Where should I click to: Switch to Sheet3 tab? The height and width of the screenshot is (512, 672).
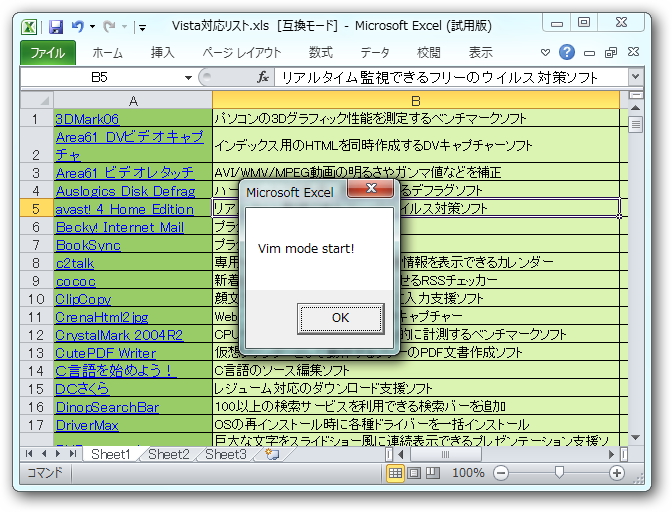[225, 454]
